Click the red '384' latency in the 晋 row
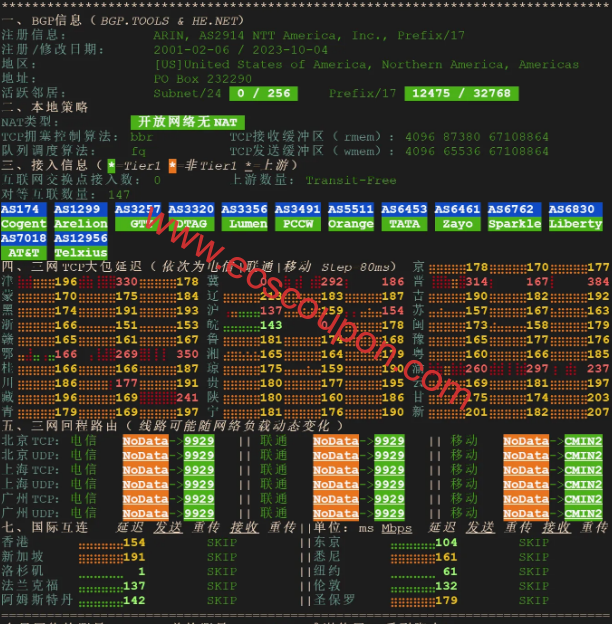Viewport: 612px width, 624px height. click(598, 282)
